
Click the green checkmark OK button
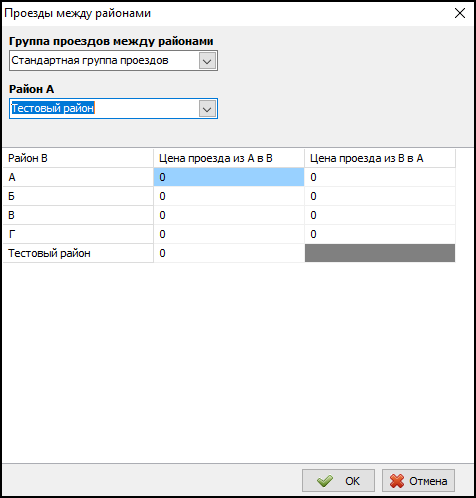338,481
